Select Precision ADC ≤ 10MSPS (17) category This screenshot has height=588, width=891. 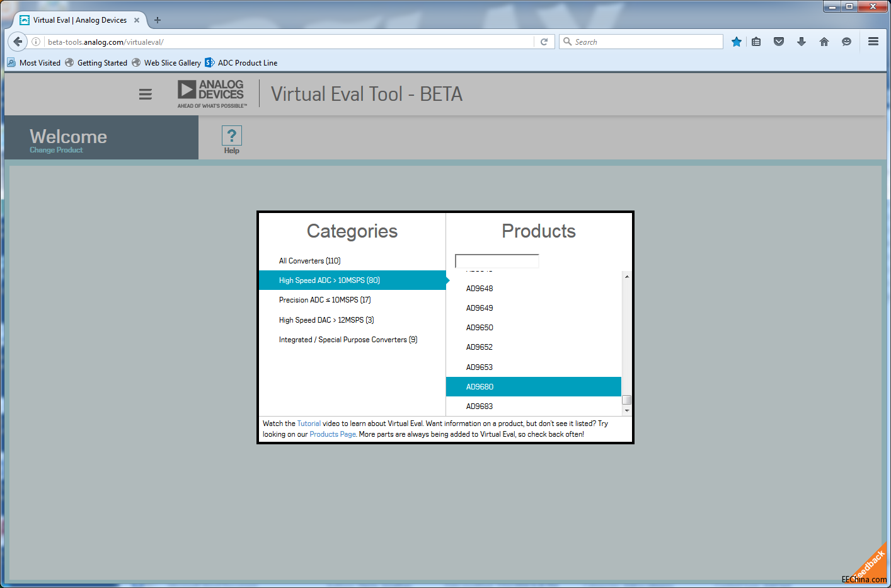click(x=352, y=300)
